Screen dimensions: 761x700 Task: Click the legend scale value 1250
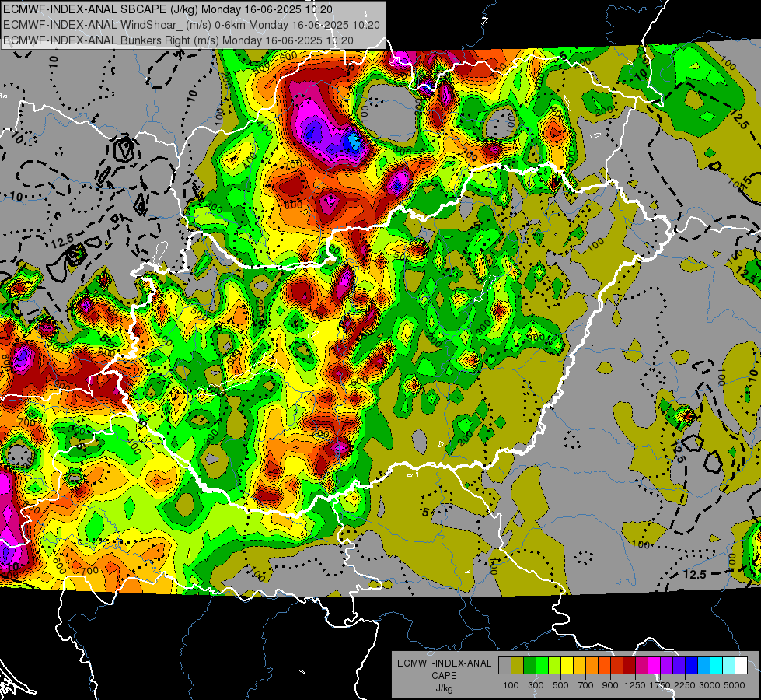pos(635,685)
